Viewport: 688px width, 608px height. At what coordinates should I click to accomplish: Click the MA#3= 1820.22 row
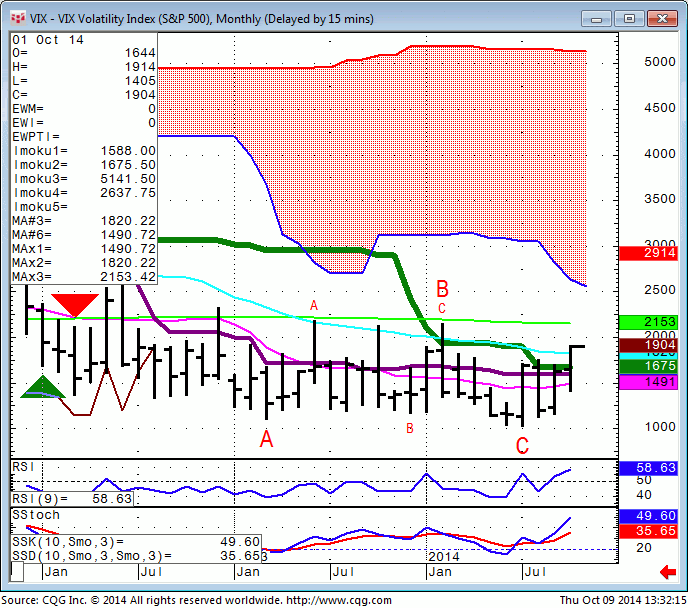tap(84, 221)
